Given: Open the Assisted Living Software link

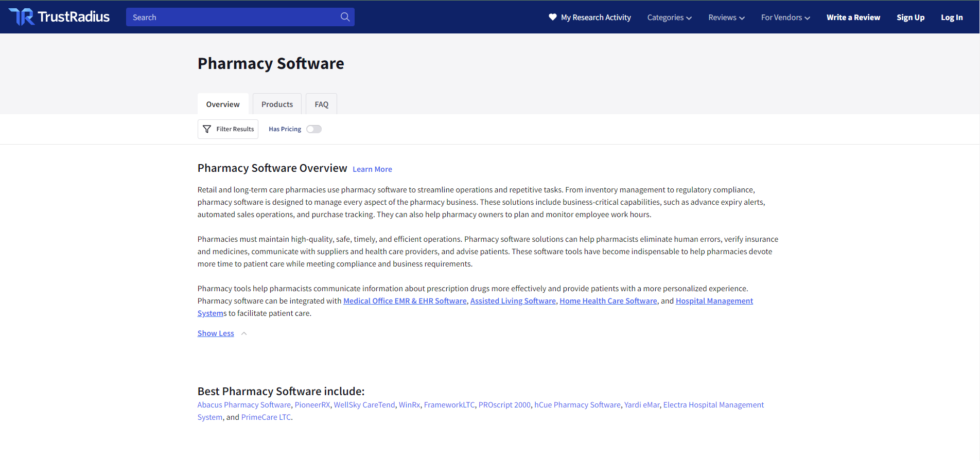Looking at the screenshot, I should coord(513,301).
